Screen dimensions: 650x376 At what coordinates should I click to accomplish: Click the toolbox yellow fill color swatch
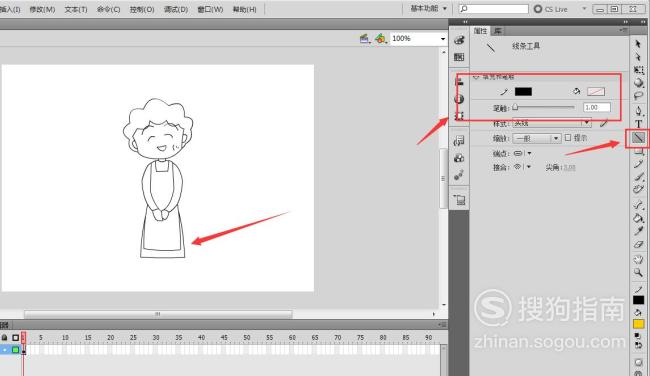pyautogui.click(x=638, y=324)
